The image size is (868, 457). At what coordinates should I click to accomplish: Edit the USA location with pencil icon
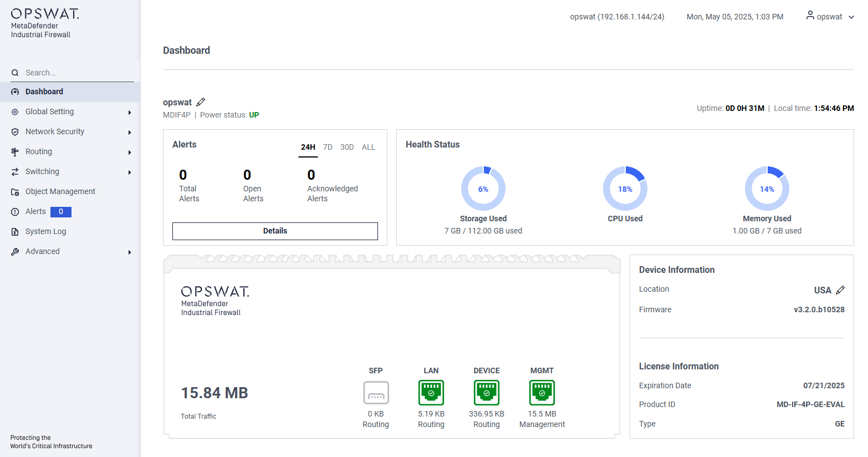(x=840, y=290)
